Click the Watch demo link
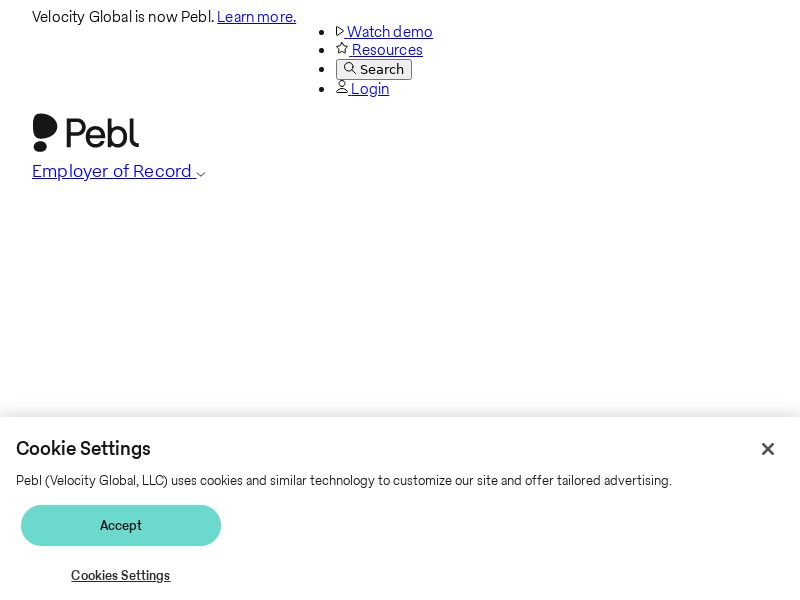Screen dimensions: 800x600 tap(391, 31)
